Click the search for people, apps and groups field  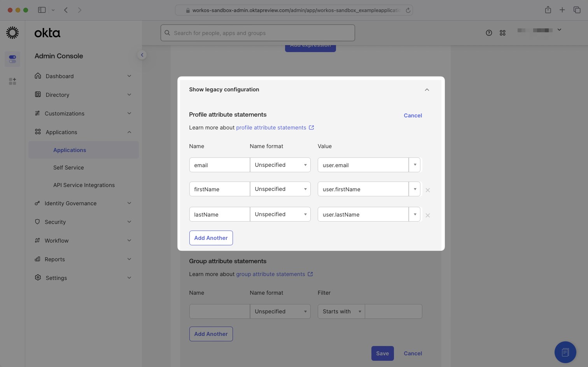click(258, 33)
